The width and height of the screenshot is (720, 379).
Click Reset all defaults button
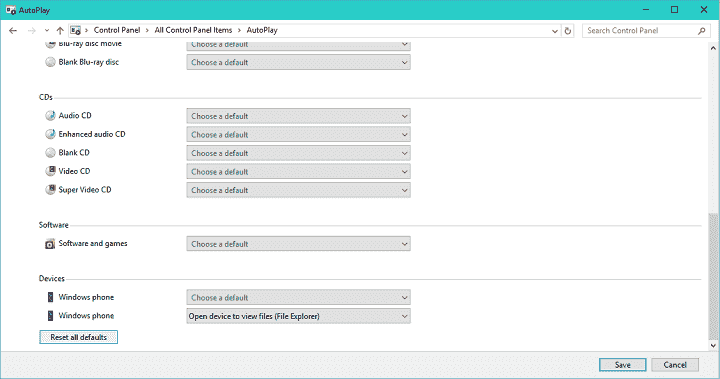[x=79, y=337]
